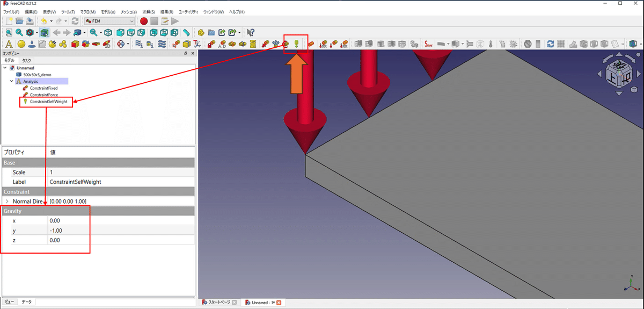Click the solid material sphere icon
The height and width of the screenshot is (309, 644).
21,44
